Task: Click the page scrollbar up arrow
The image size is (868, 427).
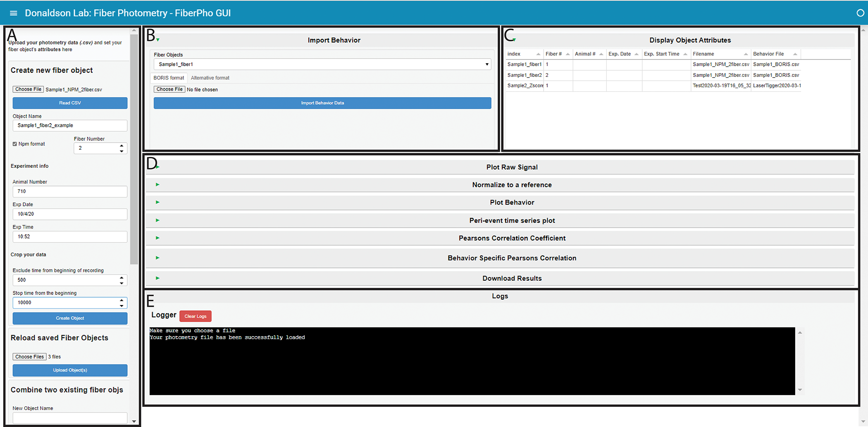Action: (x=863, y=30)
